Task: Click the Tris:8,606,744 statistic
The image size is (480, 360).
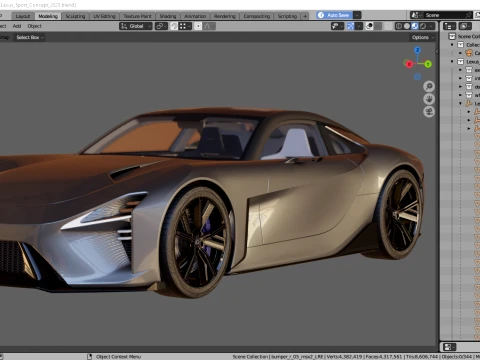Action: click(422, 357)
